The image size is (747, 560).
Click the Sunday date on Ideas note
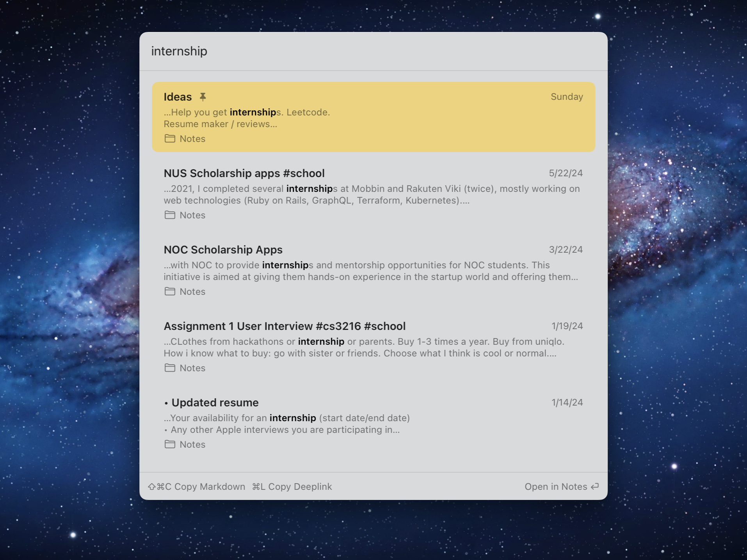pyautogui.click(x=566, y=97)
